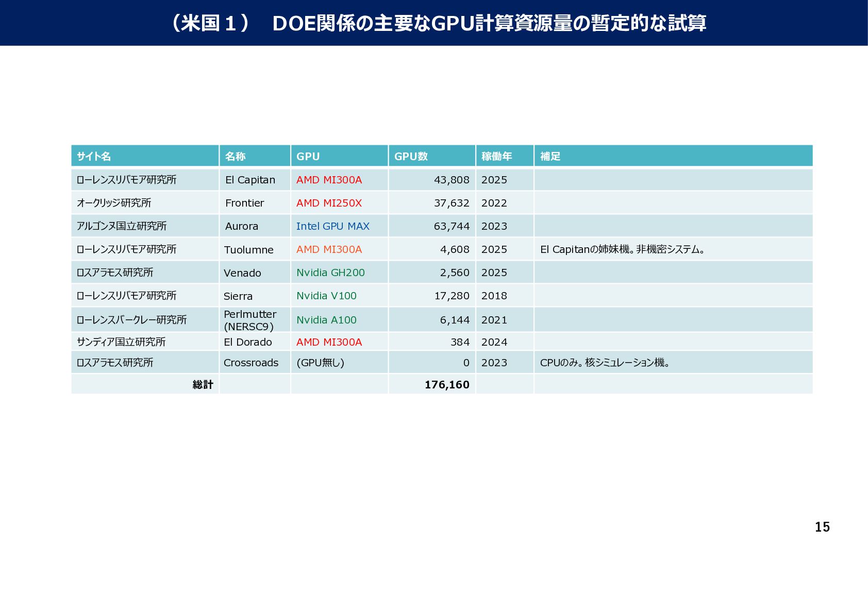Select the Sierra system name
Screen dimensions: 868x613
(x=238, y=296)
